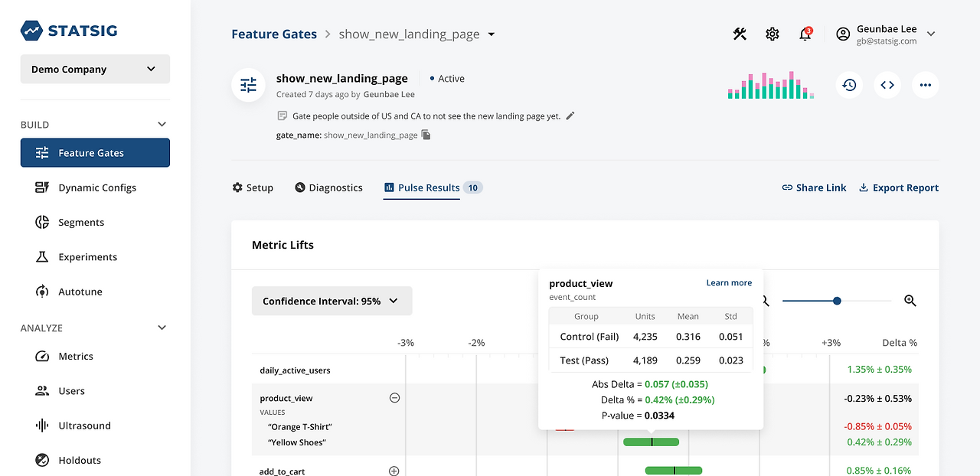Copy the gate_name value

pos(426,135)
